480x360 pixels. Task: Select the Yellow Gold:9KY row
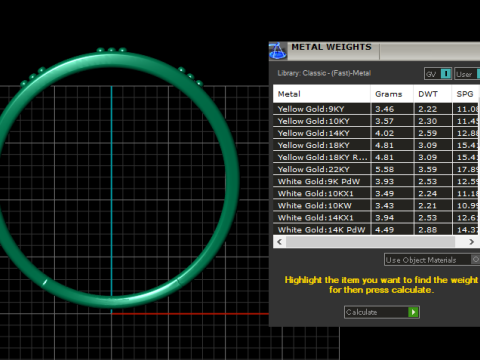click(376, 109)
